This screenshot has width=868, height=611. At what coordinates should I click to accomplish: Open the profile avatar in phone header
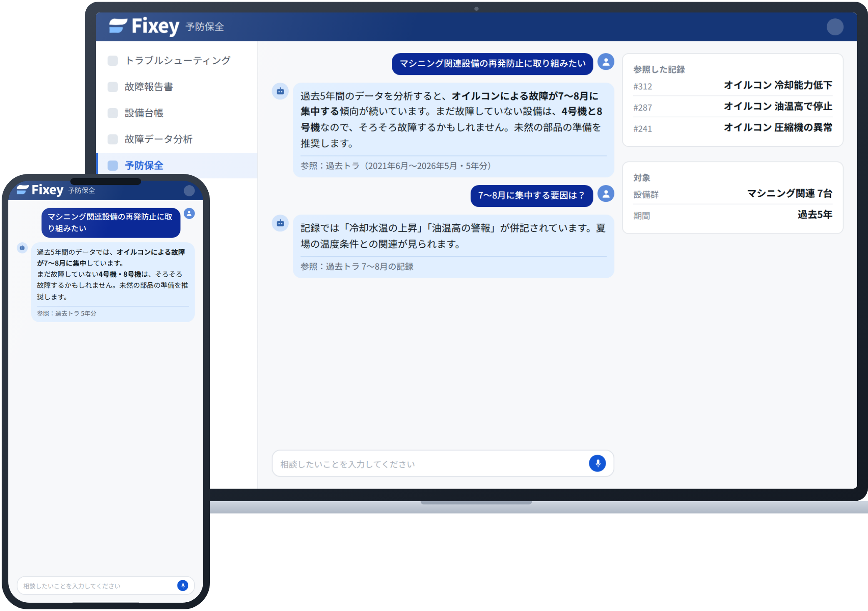(189, 191)
